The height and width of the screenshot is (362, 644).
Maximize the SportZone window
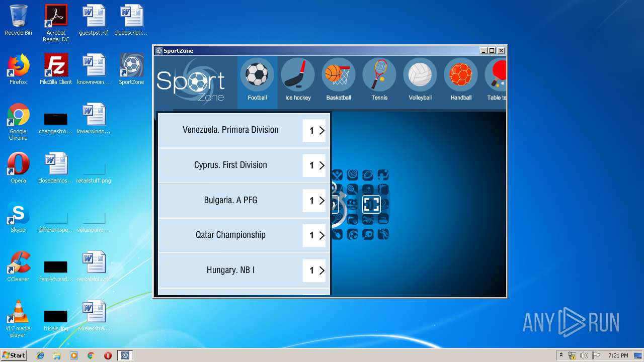coord(492,51)
